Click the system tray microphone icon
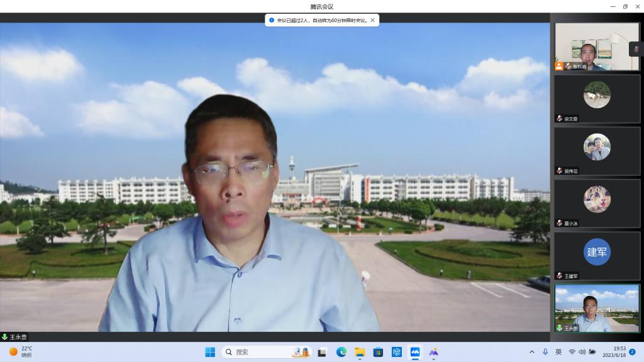The width and height of the screenshot is (644, 362). pyautogui.click(x=545, y=352)
